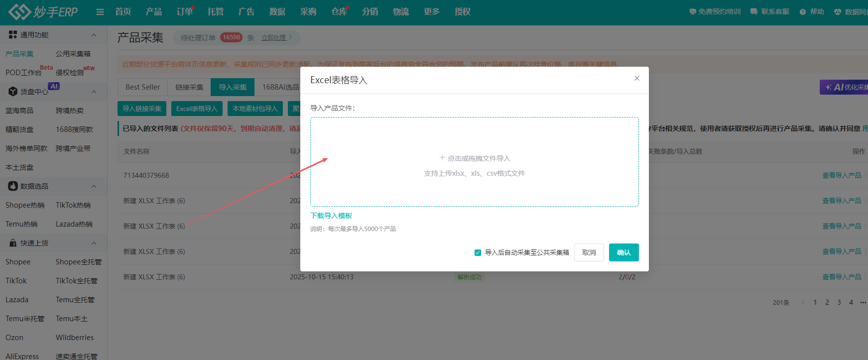Viewport: 868px width, 360px height.
Task: Switch to the Best Seller tab
Action: pyautogui.click(x=142, y=87)
